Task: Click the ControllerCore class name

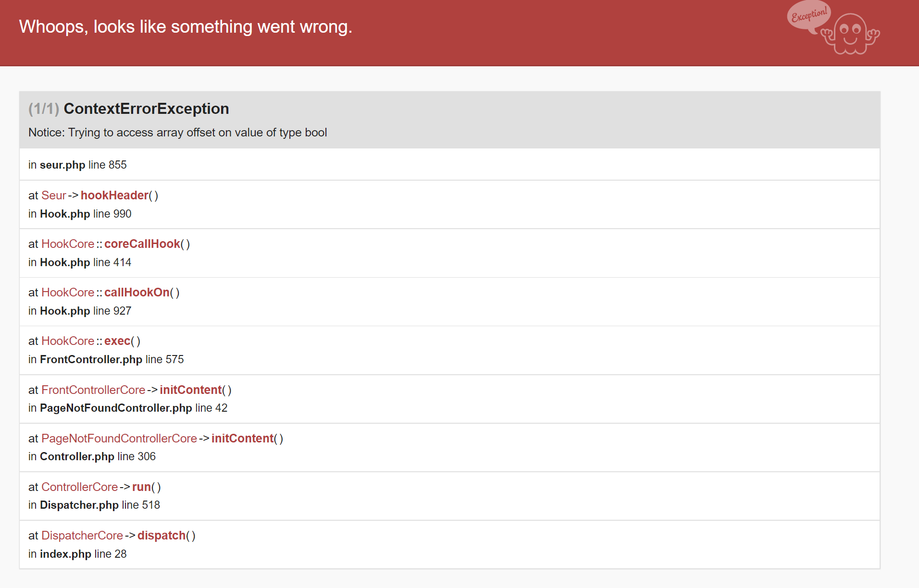Action: pyautogui.click(x=79, y=487)
